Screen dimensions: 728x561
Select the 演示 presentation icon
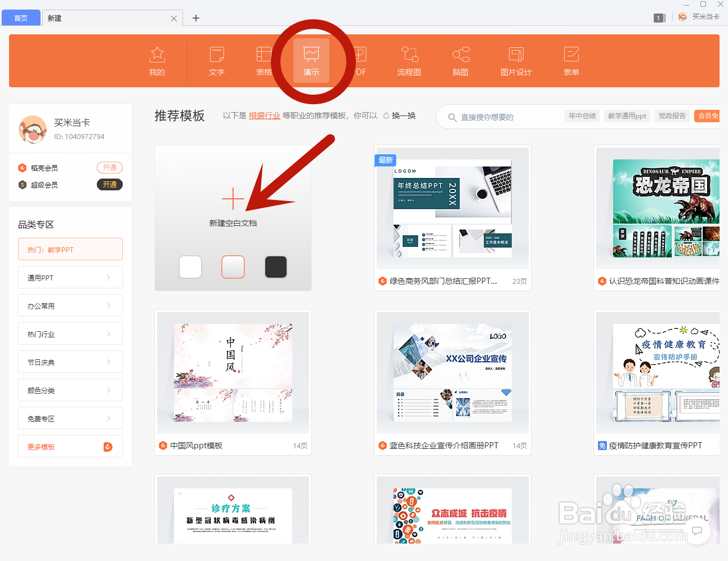311,54
